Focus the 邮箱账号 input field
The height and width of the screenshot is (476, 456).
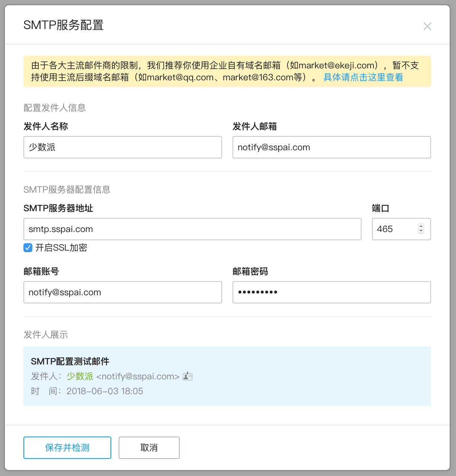123,292
